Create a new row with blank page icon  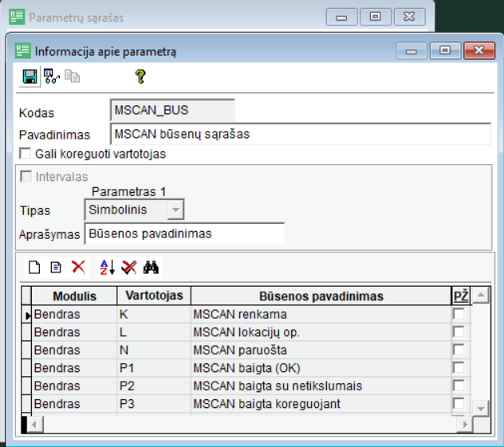(x=34, y=268)
